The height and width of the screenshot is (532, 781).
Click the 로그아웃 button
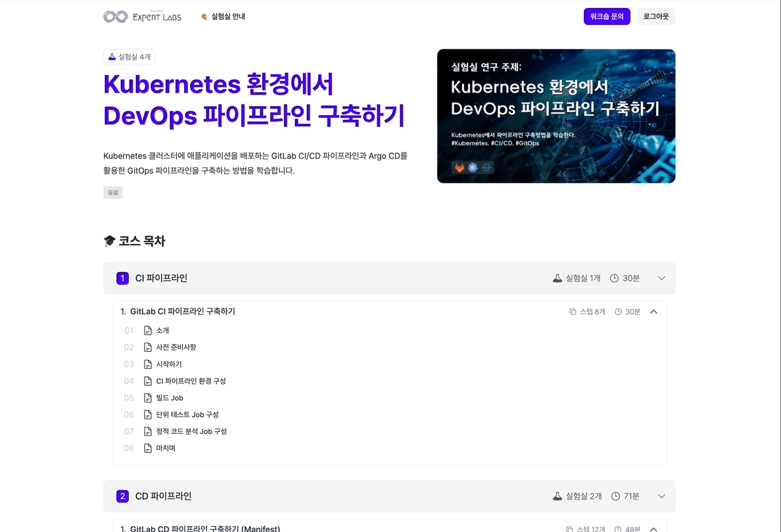pyautogui.click(x=655, y=16)
